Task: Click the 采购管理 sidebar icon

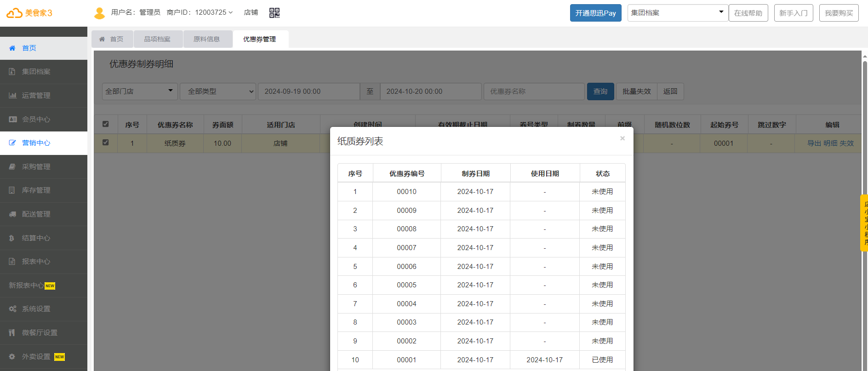Action: [12, 167]
